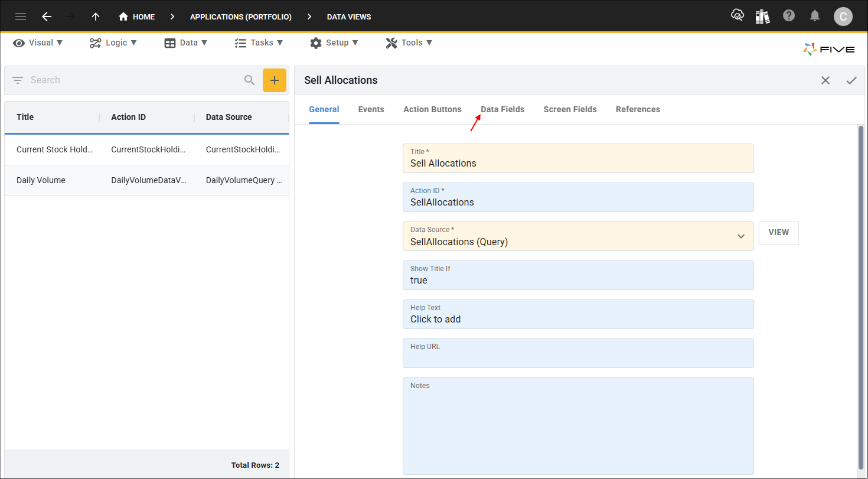Open the books library icon
This screenshot has height=479, width=868.
coord(763,16)
